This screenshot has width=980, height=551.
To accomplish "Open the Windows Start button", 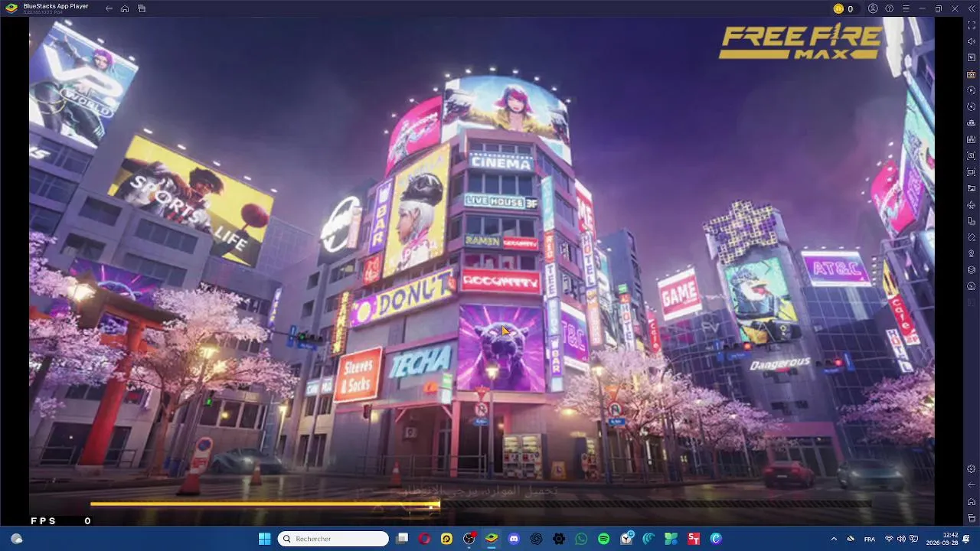I will coord(264,539).
